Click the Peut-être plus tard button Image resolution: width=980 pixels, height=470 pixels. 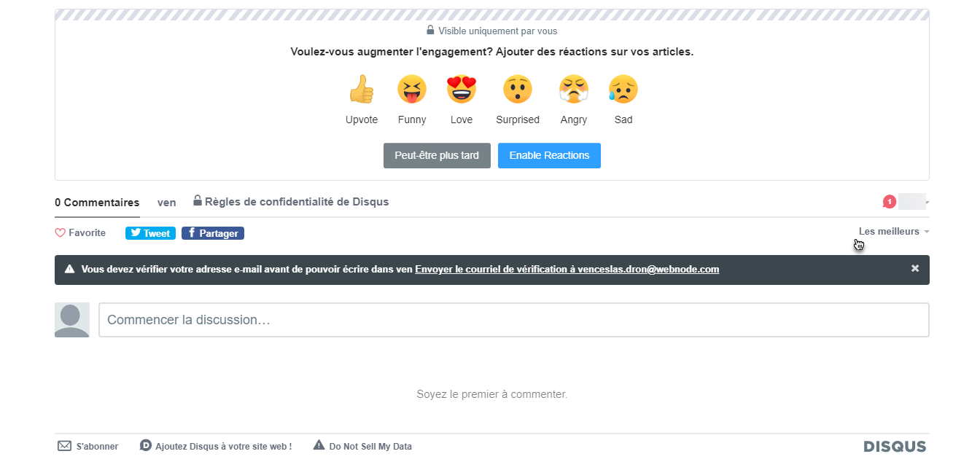click(437, 156)
